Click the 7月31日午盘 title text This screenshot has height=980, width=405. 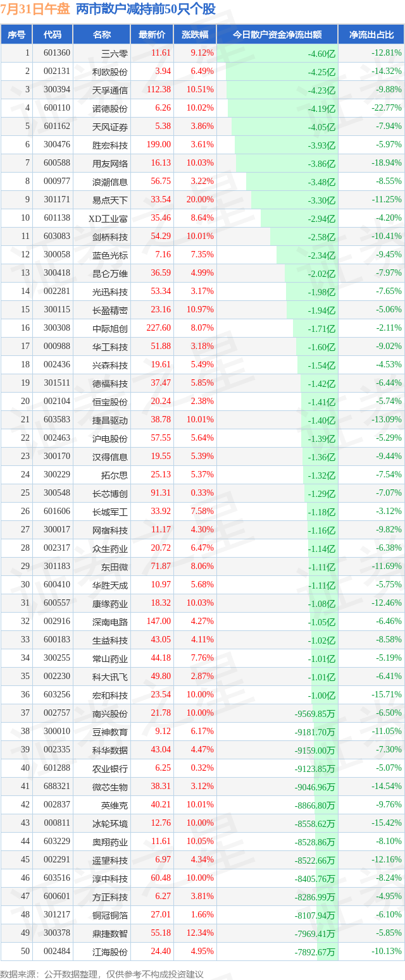pyautogui.click(x=35, y=9)
